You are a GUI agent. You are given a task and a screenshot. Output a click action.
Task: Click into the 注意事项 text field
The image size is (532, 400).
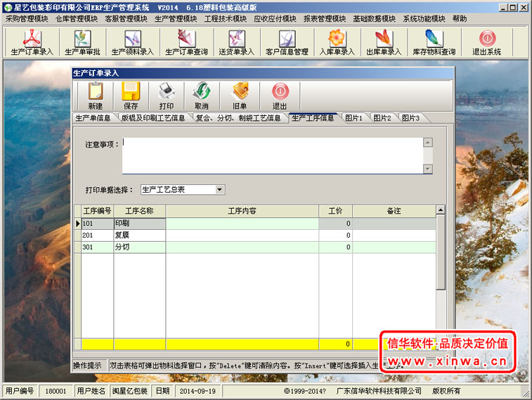tap(271, 155)
